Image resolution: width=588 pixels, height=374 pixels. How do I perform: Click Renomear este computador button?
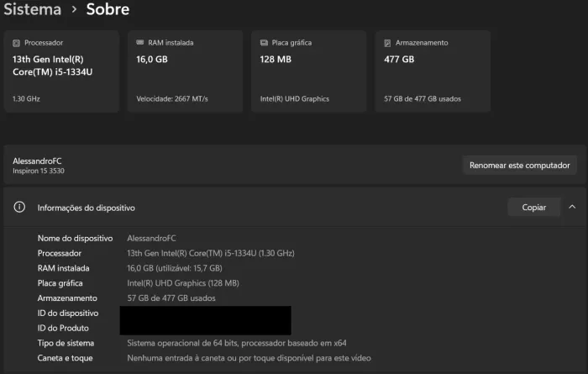(x=520, y=166)
